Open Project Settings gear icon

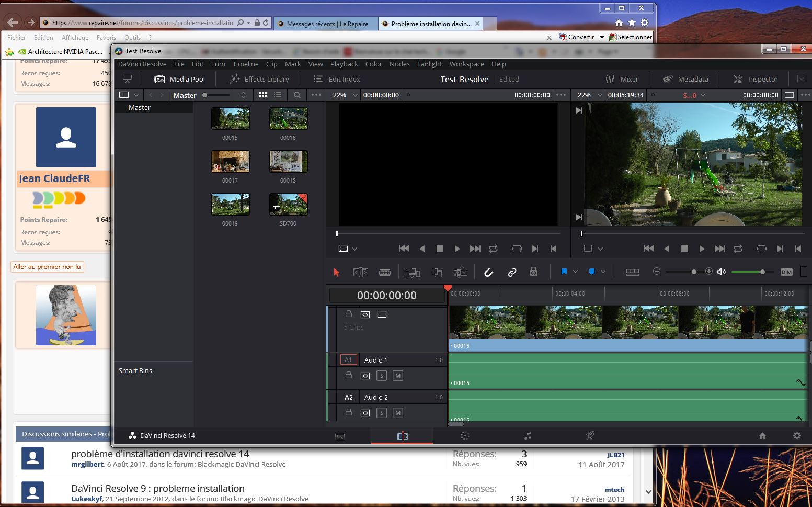(x=797, y=435)
